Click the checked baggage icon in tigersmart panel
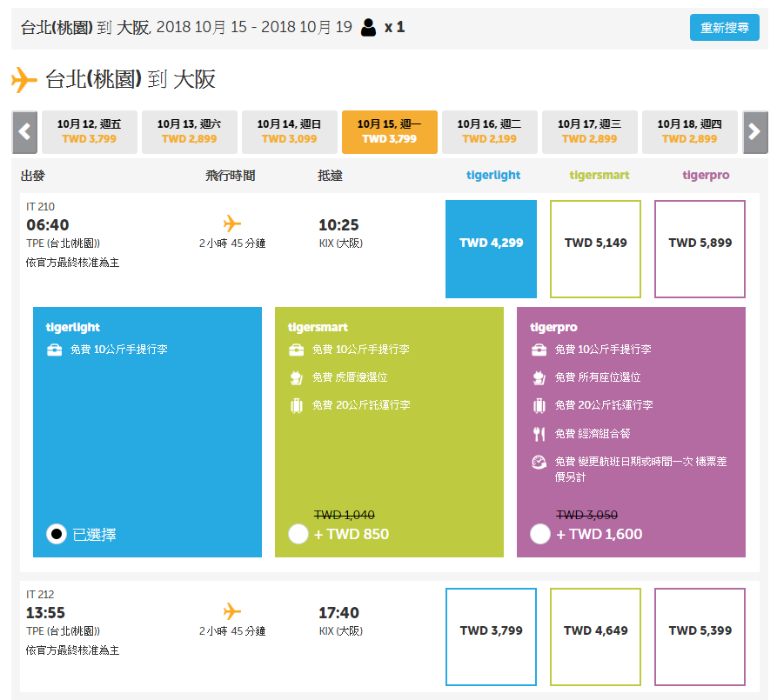The image size is (777, 700). click(297, 406)
